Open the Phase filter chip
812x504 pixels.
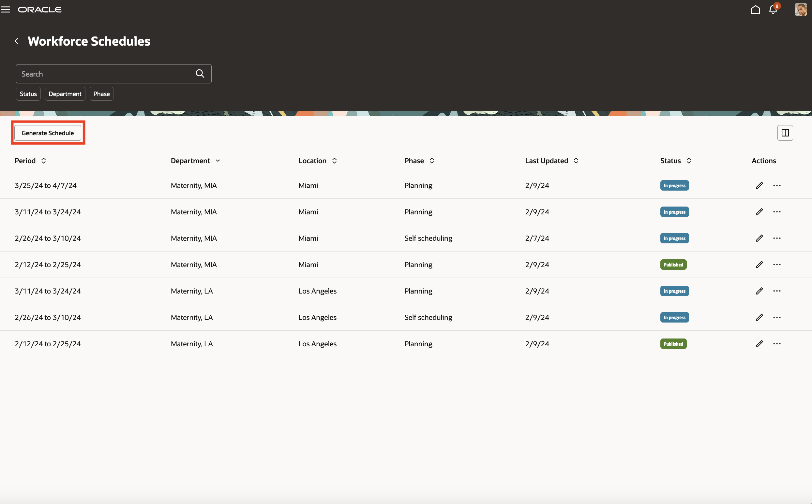pos(101,94)
